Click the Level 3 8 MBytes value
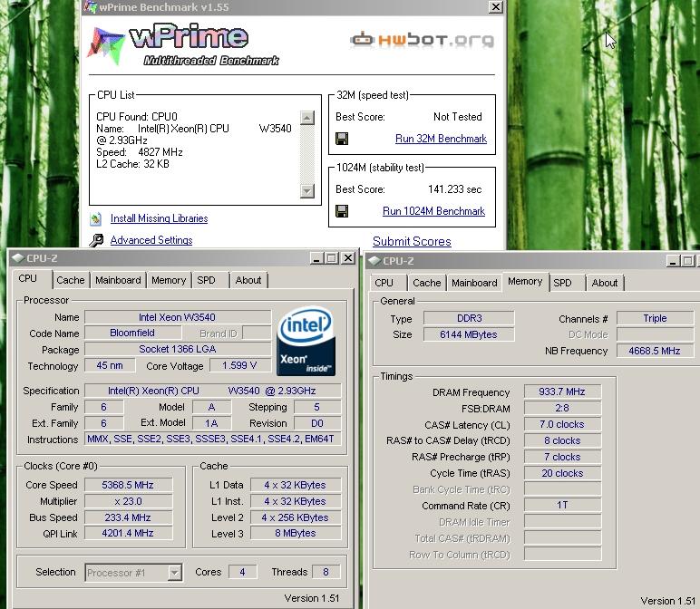 click(296, 533)
